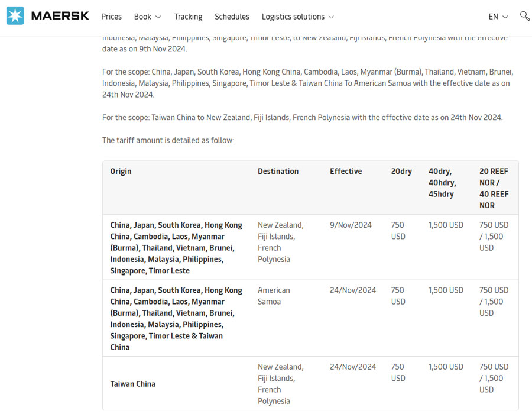Select the Taiwan China origin cell
This screenshot has width=532, height=414.
click(x=133, y=384)
